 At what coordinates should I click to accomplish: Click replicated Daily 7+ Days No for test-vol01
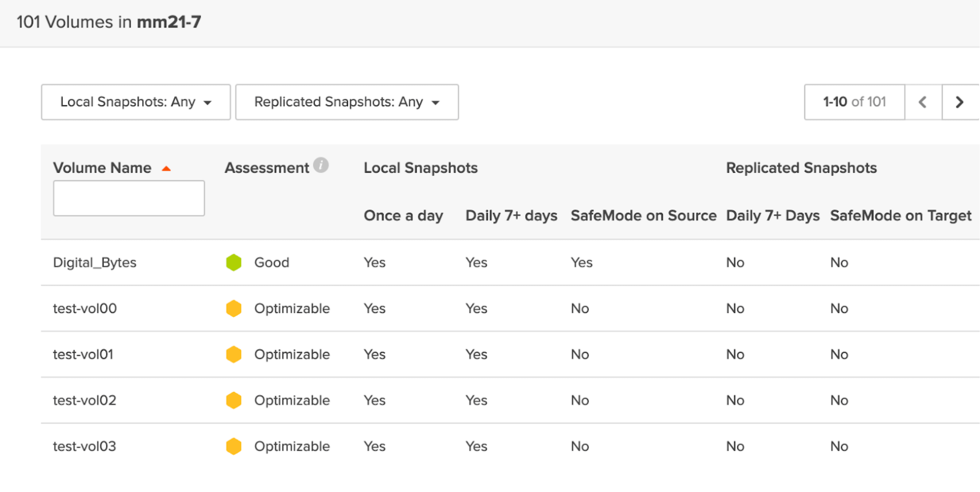coord(735,354)
